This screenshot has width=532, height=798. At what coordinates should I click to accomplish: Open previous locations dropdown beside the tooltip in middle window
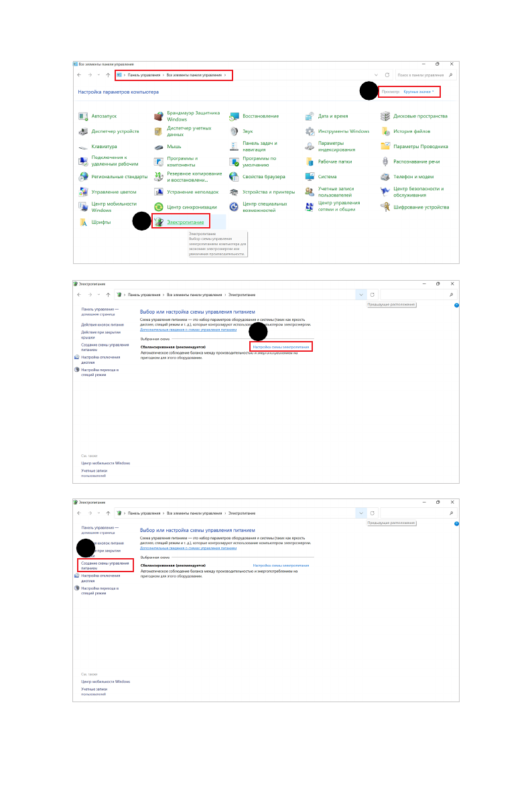[x=362, y=295]
